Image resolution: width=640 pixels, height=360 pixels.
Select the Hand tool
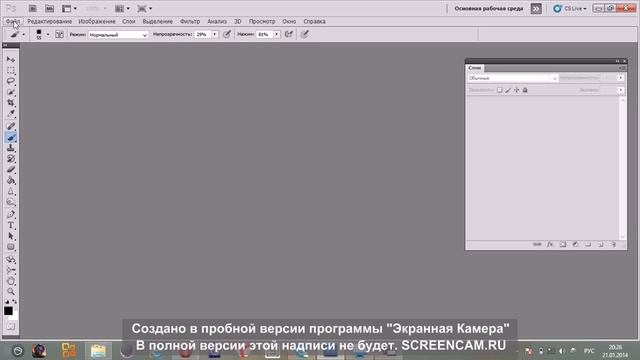point(11,281)
